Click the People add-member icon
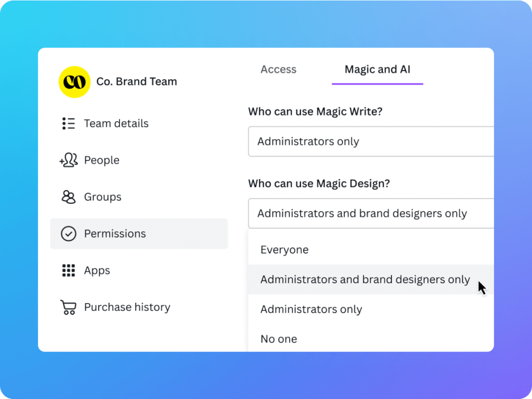 coord(68,160)
